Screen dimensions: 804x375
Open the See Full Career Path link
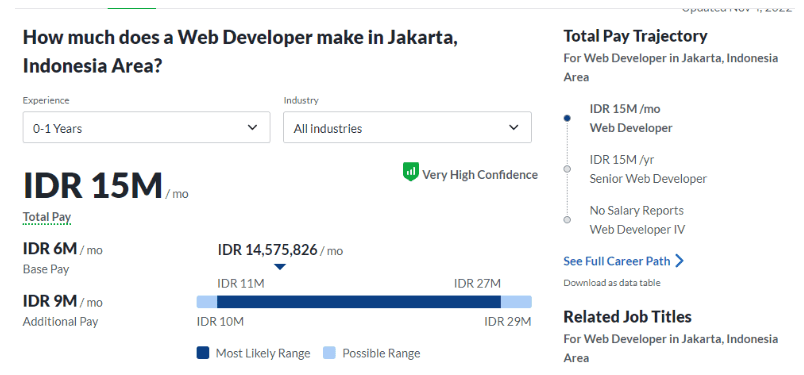click(x=616, y=261)
